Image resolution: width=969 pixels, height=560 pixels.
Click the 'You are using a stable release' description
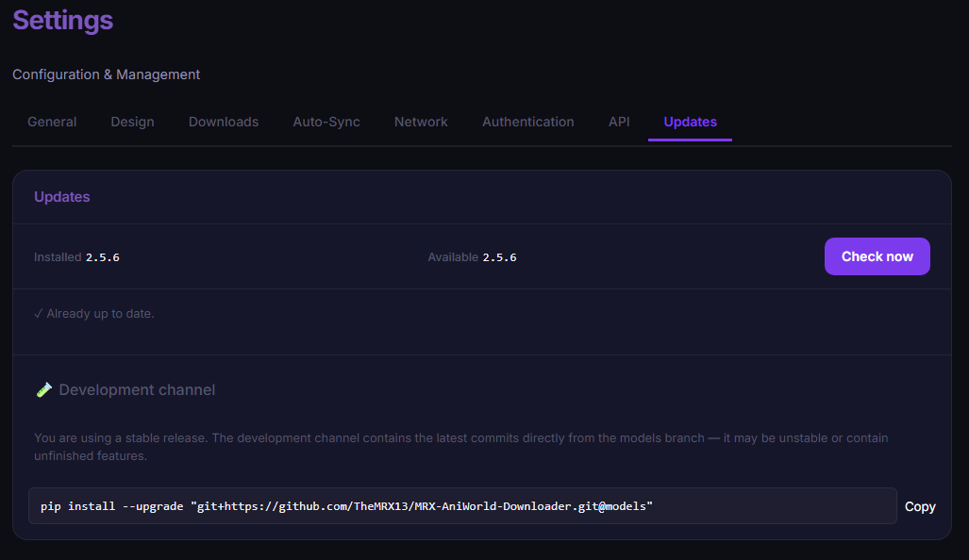461,446
